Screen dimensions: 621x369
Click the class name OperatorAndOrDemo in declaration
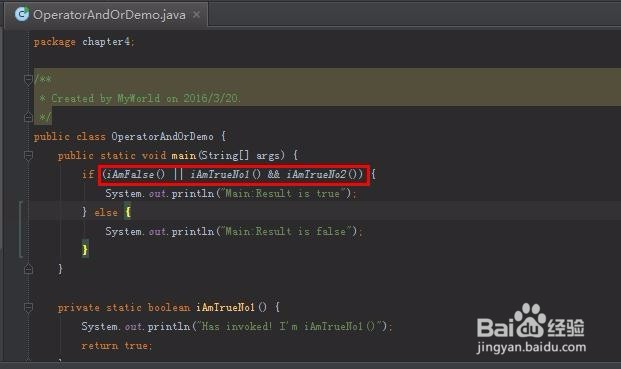(x=162, y=137)
